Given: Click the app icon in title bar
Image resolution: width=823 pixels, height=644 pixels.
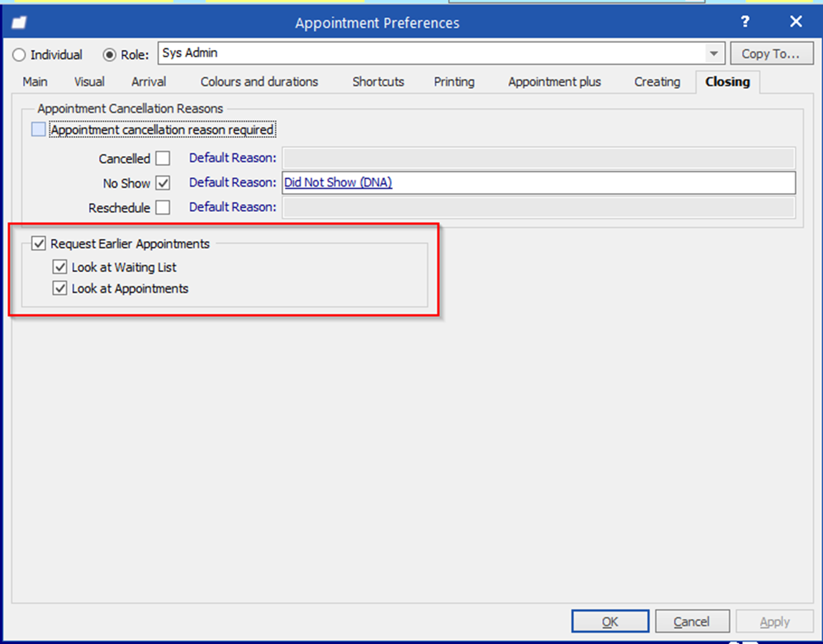Looking at the screenshot, I should click(19, 23).
